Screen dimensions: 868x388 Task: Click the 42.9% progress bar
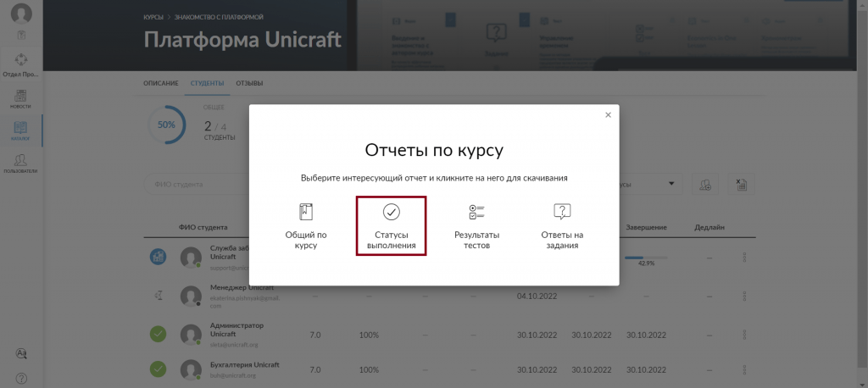[646, 258]
